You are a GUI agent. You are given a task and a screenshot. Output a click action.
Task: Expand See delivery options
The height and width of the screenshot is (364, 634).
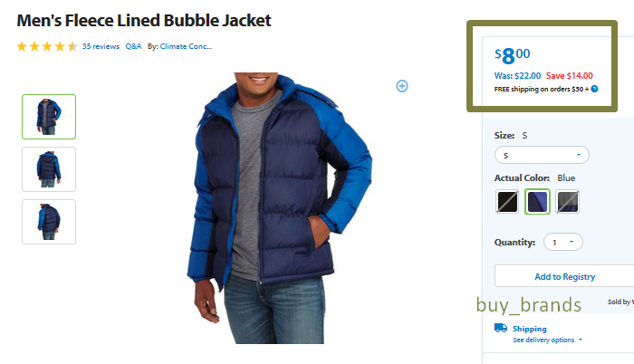[547, 340]
